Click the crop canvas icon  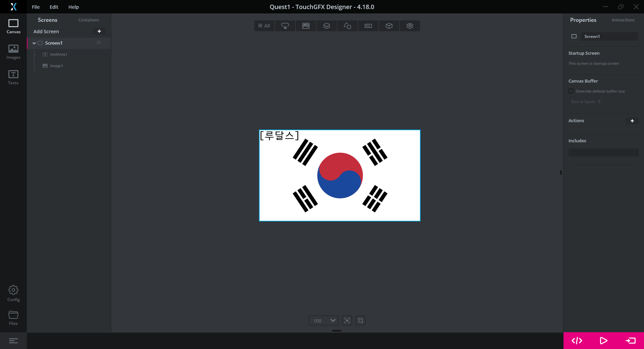click(x=361, y=320)
